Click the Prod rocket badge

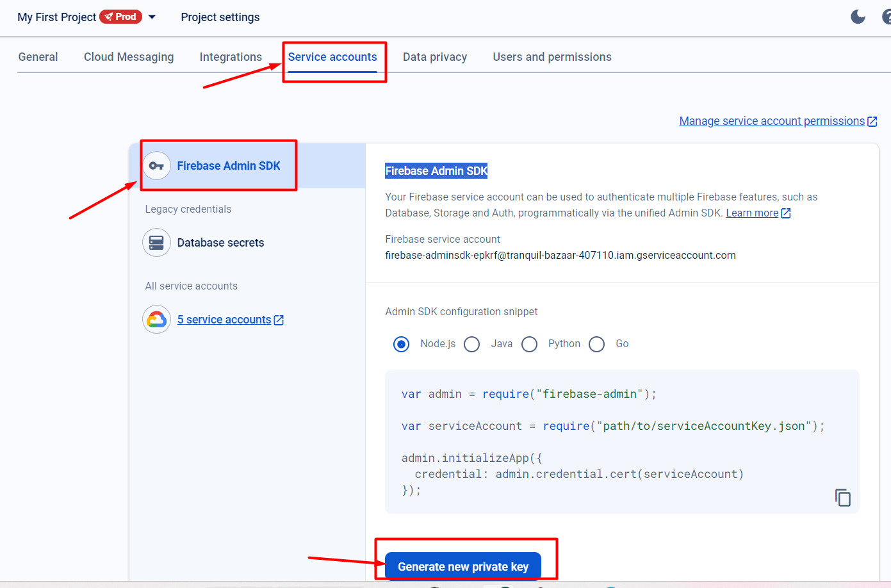pyautogui.click(x=120, y=17)
